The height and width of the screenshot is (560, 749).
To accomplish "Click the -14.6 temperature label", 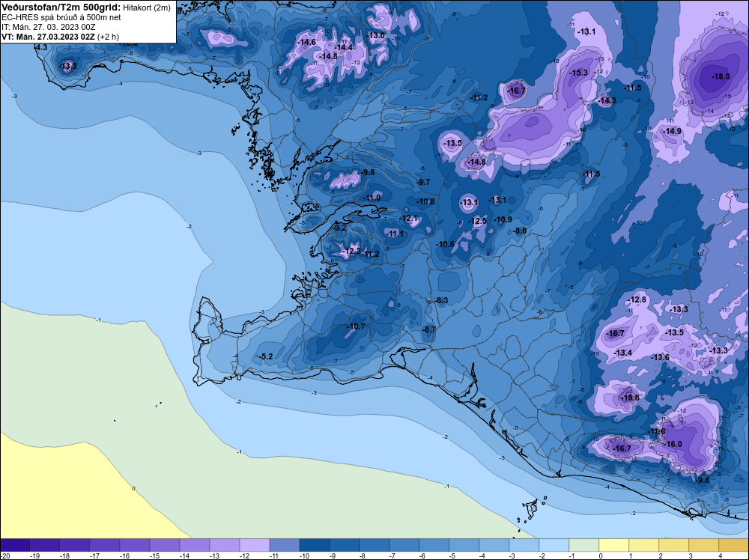I will click(x=306, y=42).
